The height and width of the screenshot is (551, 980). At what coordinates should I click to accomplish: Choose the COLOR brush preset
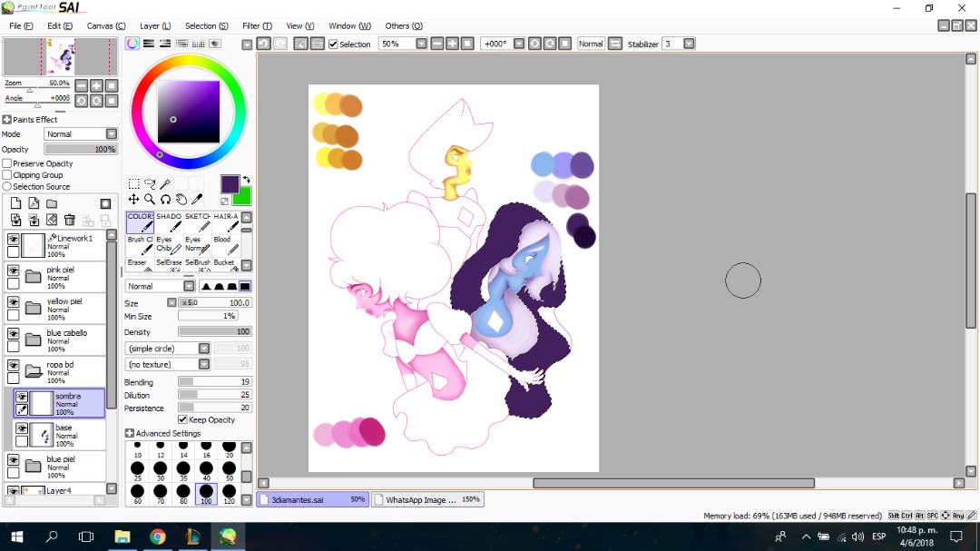pyautogui.click(x=140, y=222)
